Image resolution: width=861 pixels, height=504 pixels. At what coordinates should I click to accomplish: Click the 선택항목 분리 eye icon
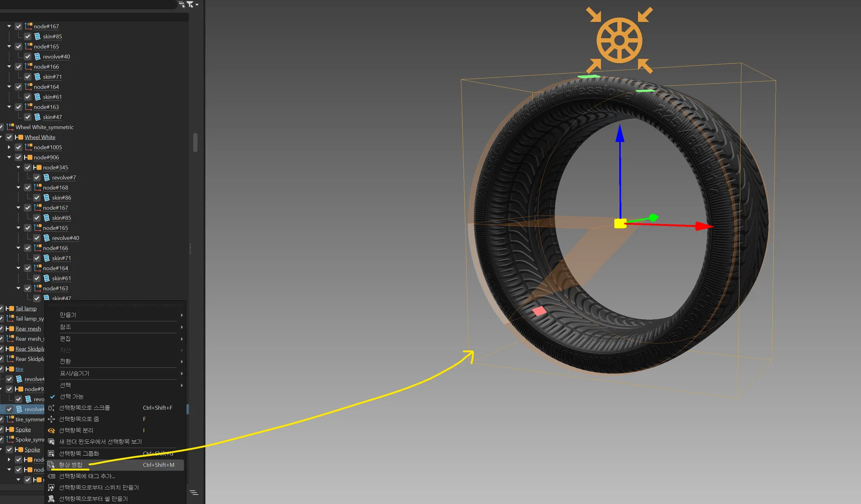(x=51, y=430)
